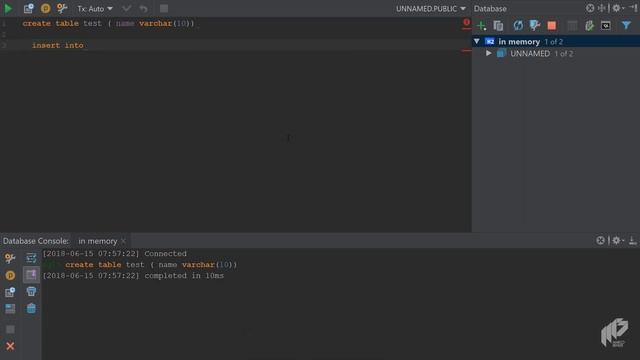This screenshot has width=640, height=360.
Task: Collapse the 'in memory' data source node
Action: [x=477, y=41]
